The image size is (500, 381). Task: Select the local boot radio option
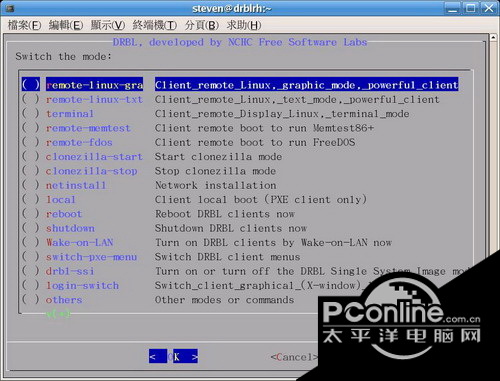coord(31,199)
